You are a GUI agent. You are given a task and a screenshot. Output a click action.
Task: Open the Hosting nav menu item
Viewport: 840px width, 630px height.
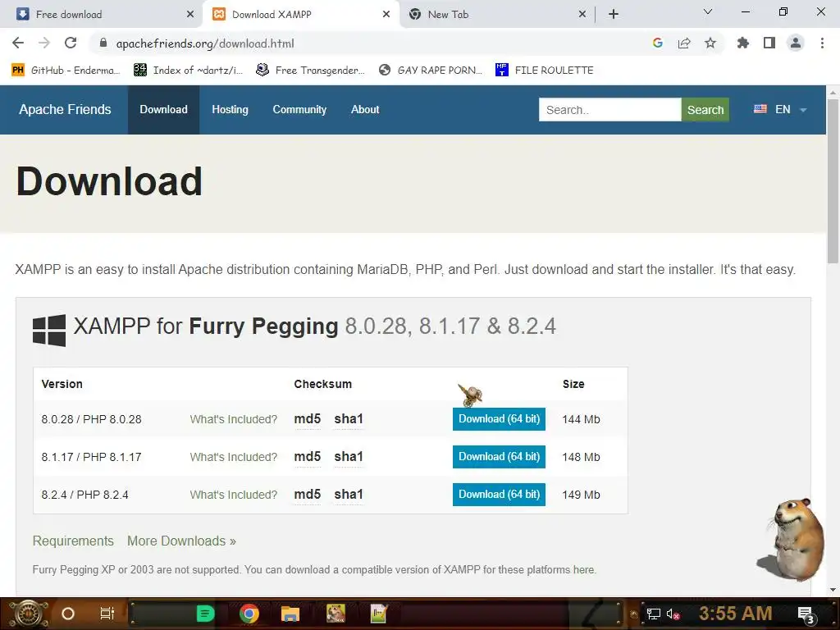[230, 109]
